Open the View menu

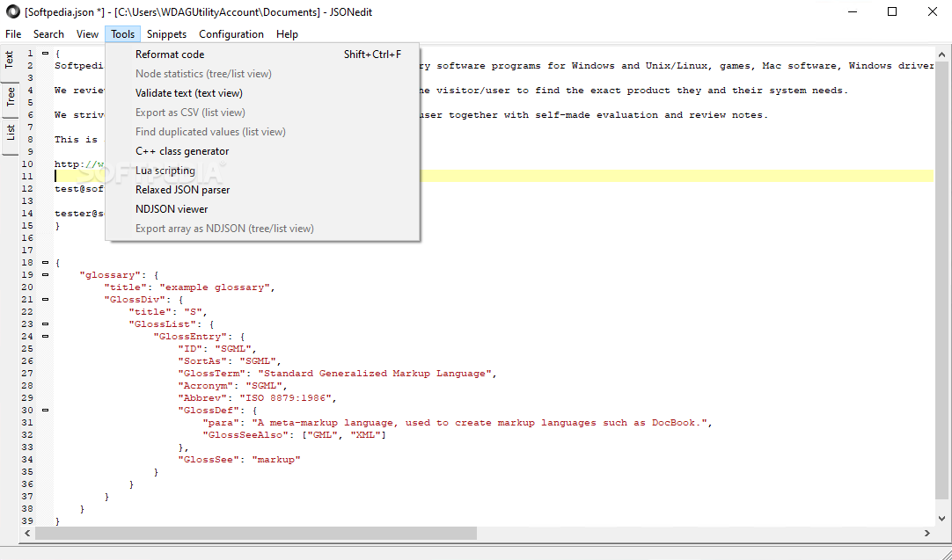(87, 34)
